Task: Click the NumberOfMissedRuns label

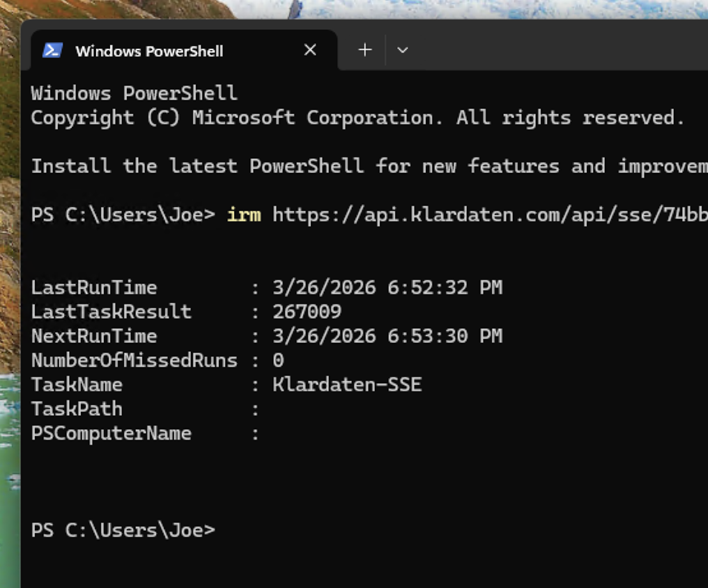Action: [134, 360]
